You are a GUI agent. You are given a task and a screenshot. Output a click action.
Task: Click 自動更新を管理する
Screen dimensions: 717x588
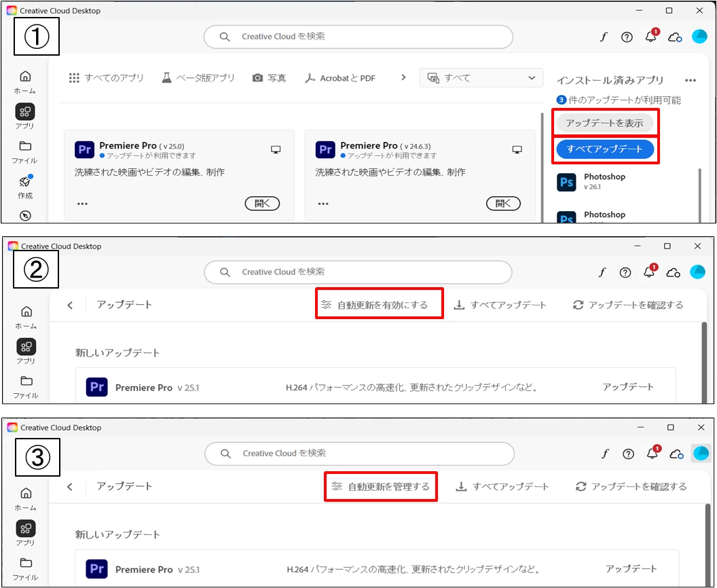pyautogui.click(x=381, y=487)
